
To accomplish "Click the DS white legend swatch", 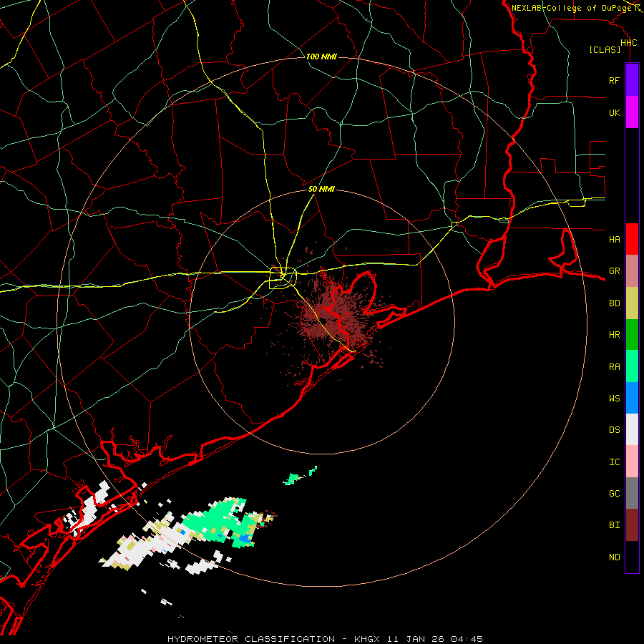I will point(632,429).
